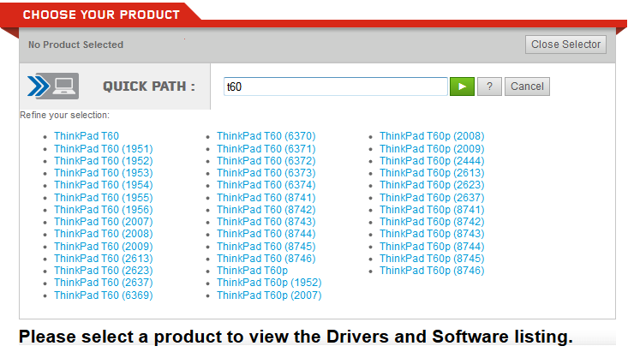Pick ThinkPad T60p (8741)
This screenshot has height=364, width=628.
point(432,210)
